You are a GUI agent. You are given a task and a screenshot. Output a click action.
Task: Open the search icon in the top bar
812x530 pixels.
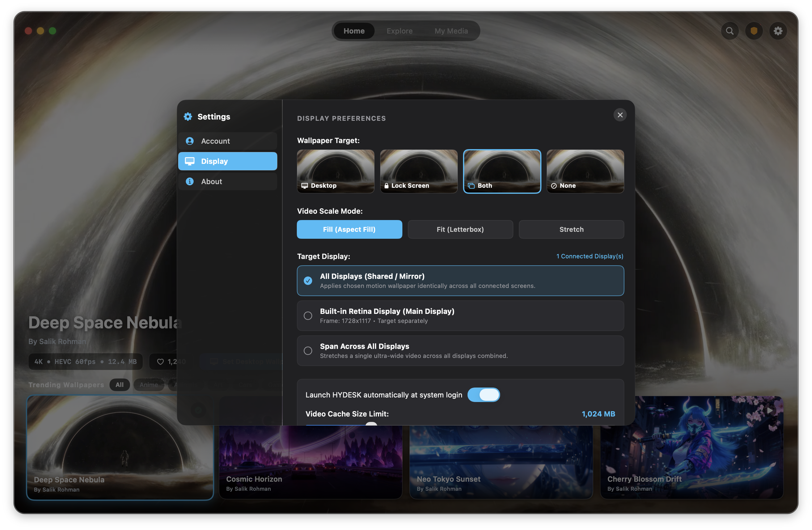click(x=730, y=31)
